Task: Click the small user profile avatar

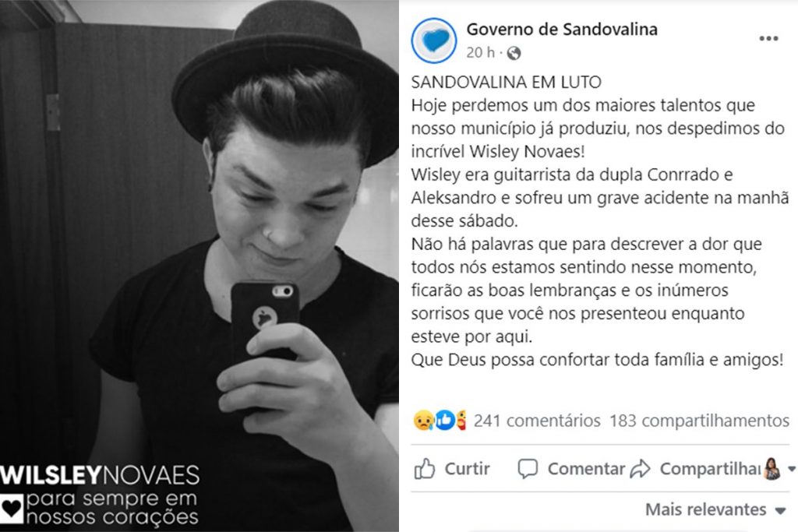Action: [x=772, y=468]
